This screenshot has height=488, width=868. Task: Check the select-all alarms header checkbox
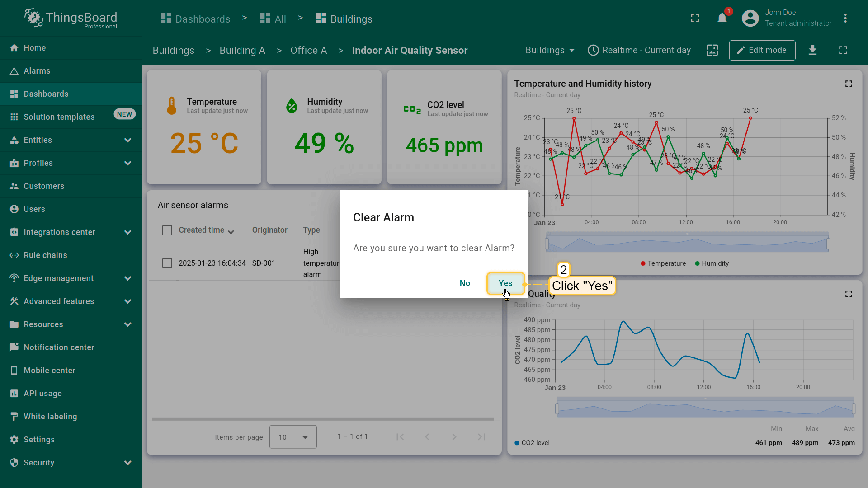click(167, 230)
